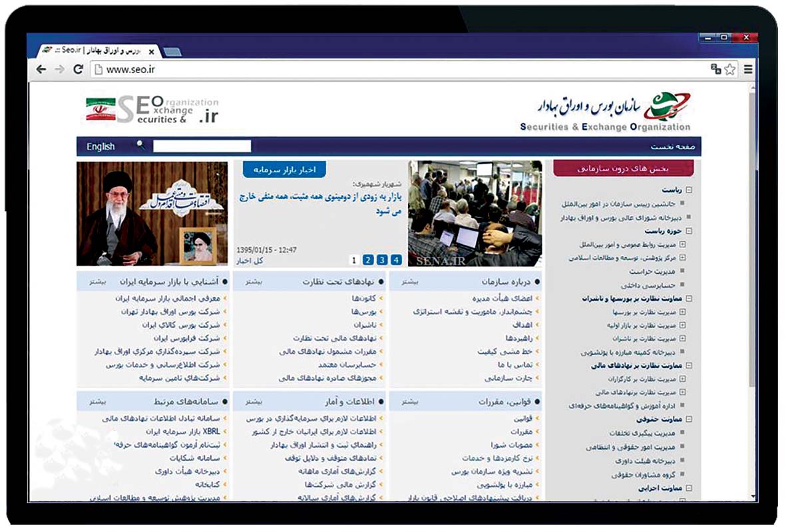Screen dimensions: 786x532
Task: Collapse the معاونت حقوقی tree section
Action: point(689,420)
